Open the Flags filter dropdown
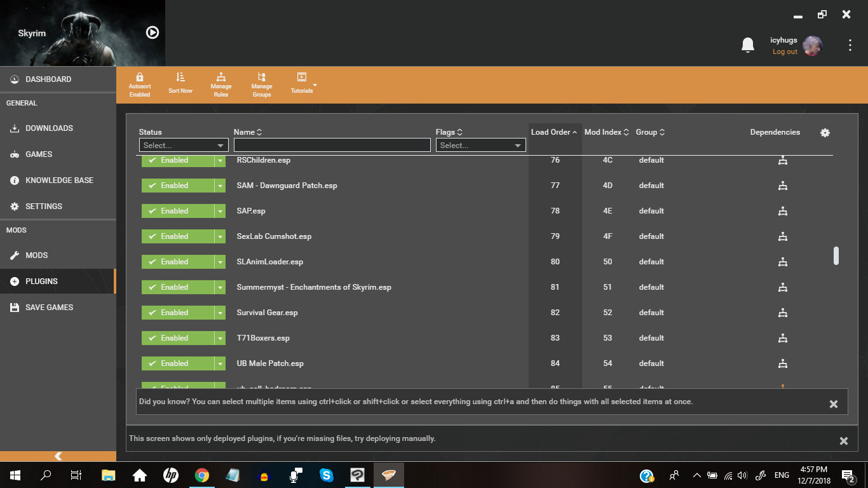 pos(481,146)
